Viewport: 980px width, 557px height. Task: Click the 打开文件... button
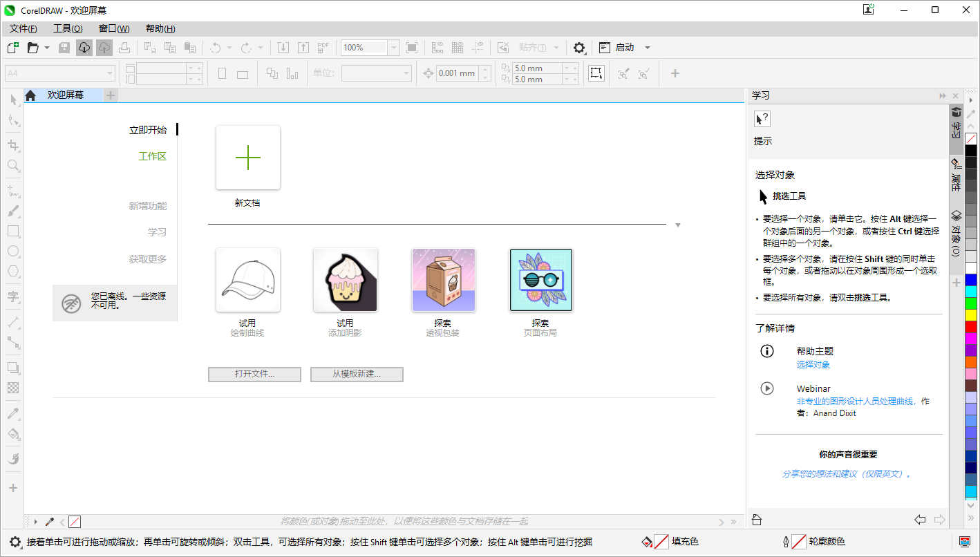(254, 374)
